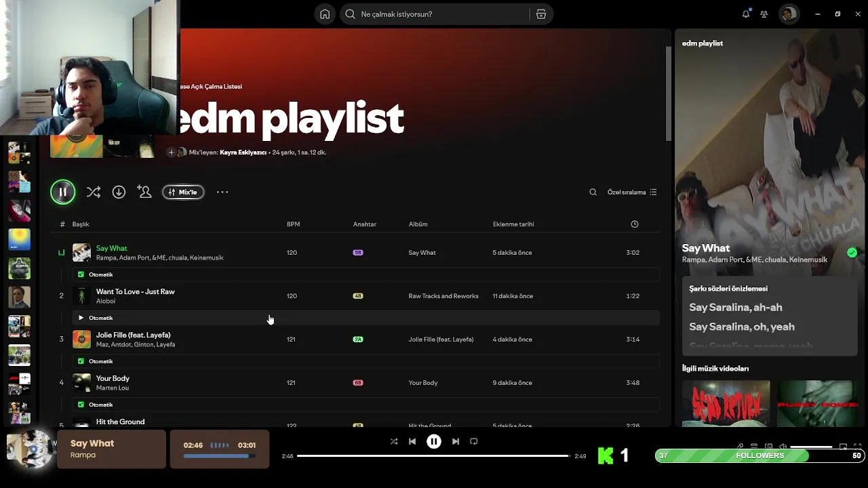Sort by the Anahtar column header
The image size is (868, 488).
click(365, 224)
